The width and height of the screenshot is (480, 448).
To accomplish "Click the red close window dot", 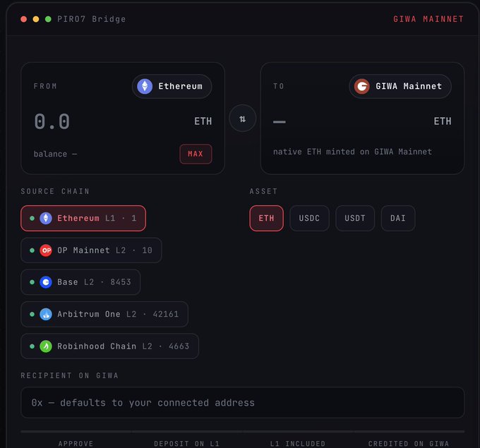I will click(x=23, y=19).
